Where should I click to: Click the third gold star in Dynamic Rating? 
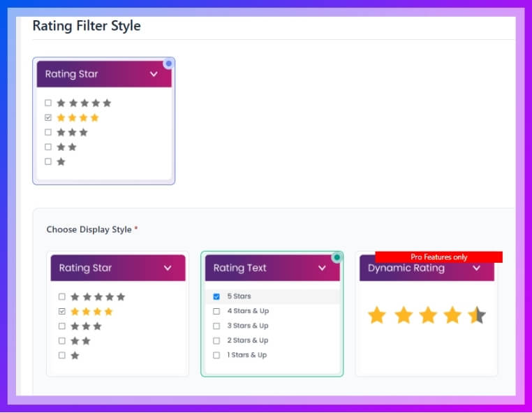(427, 316)
